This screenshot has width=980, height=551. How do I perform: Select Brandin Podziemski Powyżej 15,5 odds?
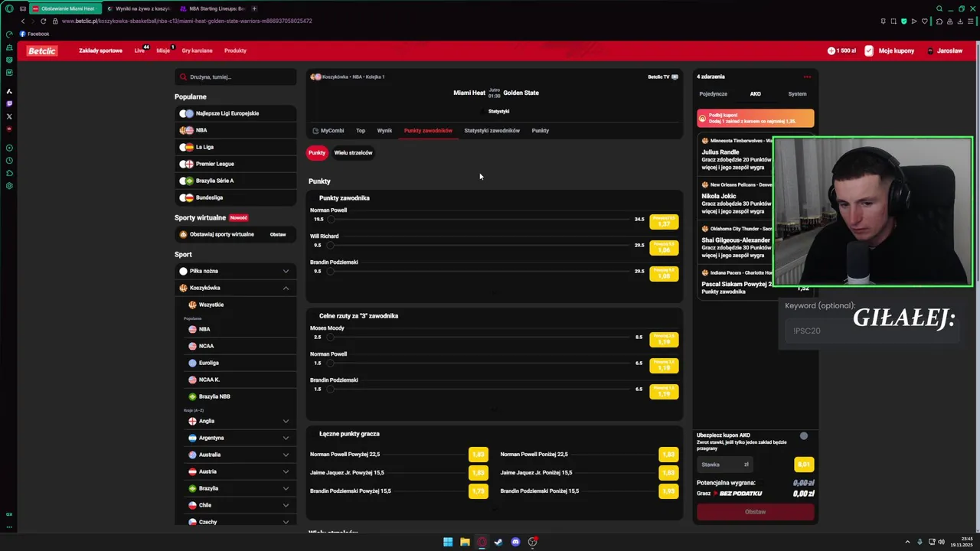[479, 491]
